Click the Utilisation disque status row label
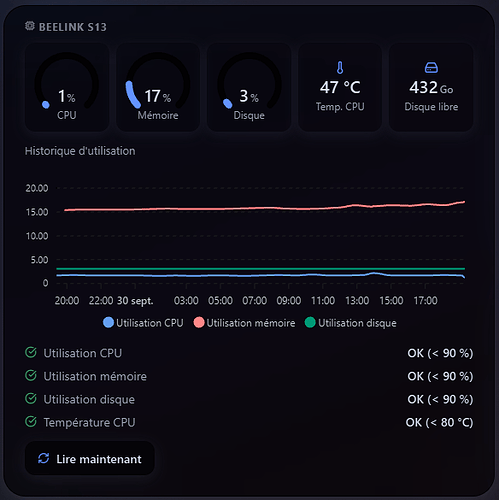The height and width of the screenshot is (500, 499). (89, 399)
